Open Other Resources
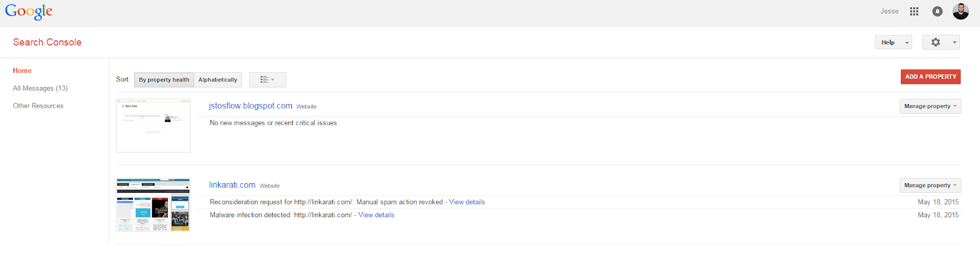The image size is (980, 270). (38, 106)
